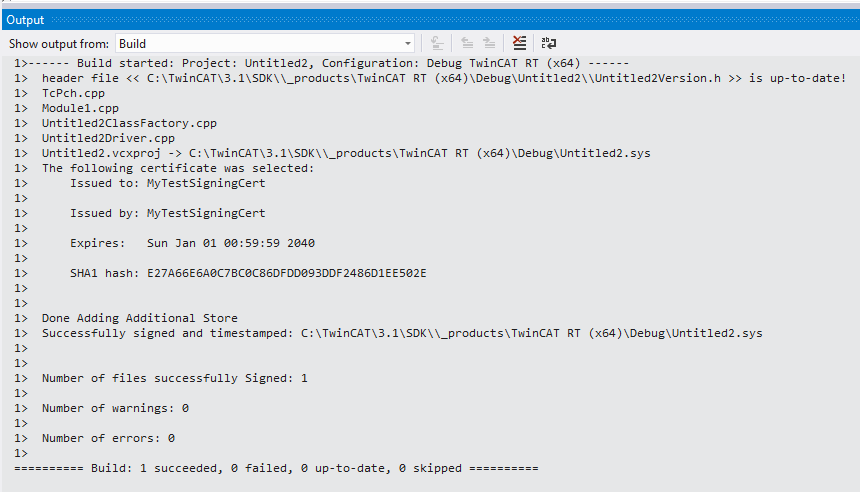The height and width of the screenshot is (492, 860).
Task: Click Find Message in Code icon
Action: point(437,43)
